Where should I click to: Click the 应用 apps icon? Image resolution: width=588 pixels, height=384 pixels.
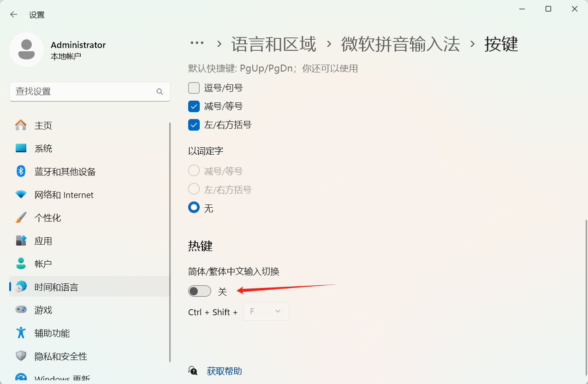21,241
